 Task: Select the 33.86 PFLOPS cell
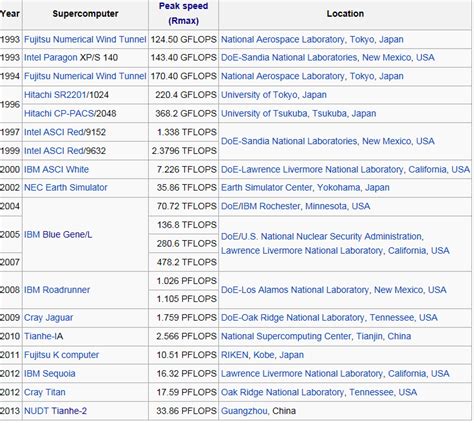184,411
